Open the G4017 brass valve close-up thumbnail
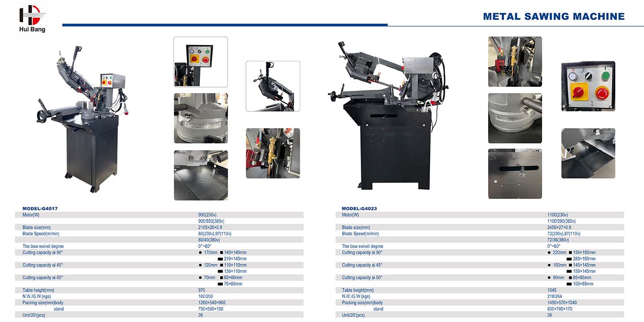644x322 pixels. click(273, 153)
